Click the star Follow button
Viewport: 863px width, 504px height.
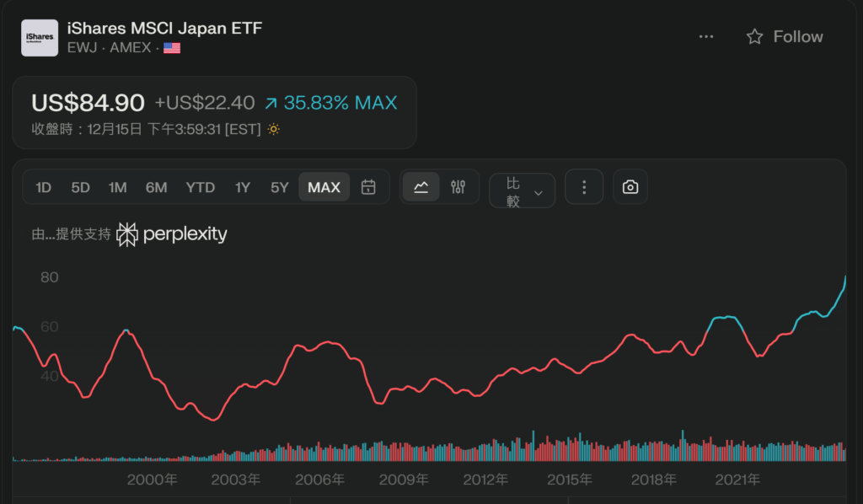point(785,36)
